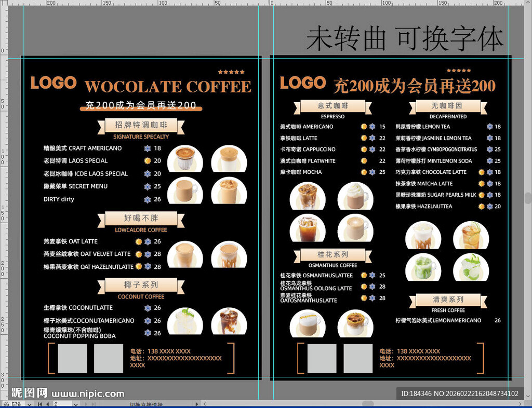532x408 pixels.
Task: Select COCONUT POPPING BOBA item text
Action: [79, 336]
